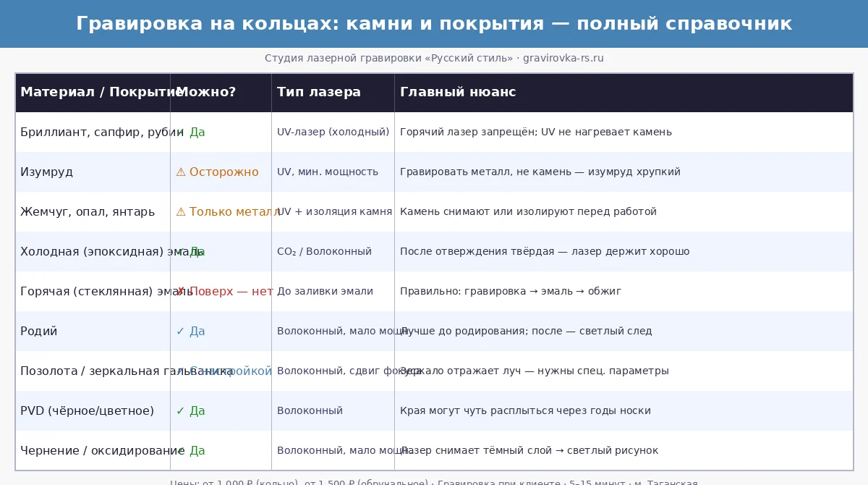Click note 'После отверждения твёрдая — лазер держит хорошо'

coord(545,252)
